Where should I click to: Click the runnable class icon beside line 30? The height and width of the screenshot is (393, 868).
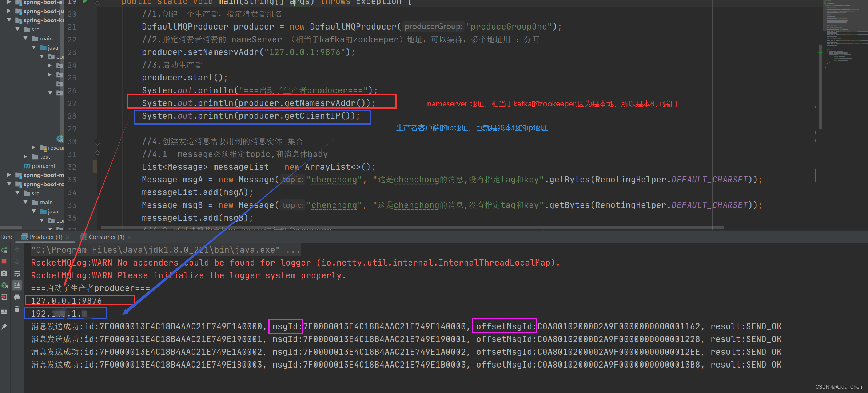click(60, 139)
